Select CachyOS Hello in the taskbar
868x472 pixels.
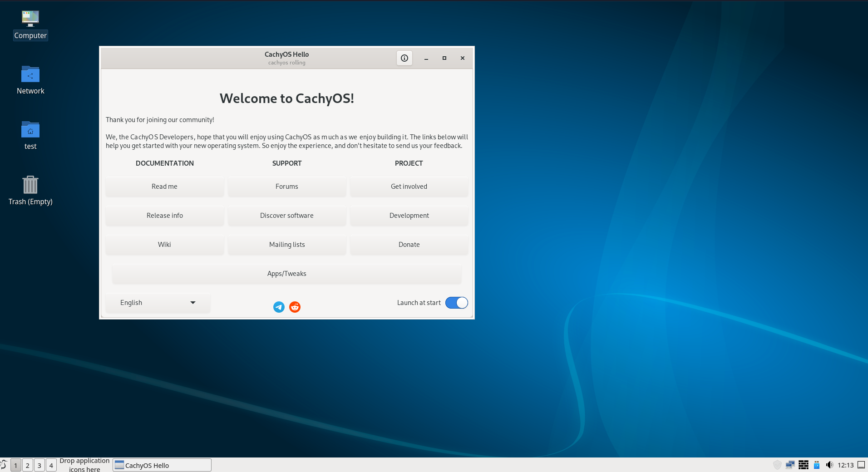pos(162,465)
